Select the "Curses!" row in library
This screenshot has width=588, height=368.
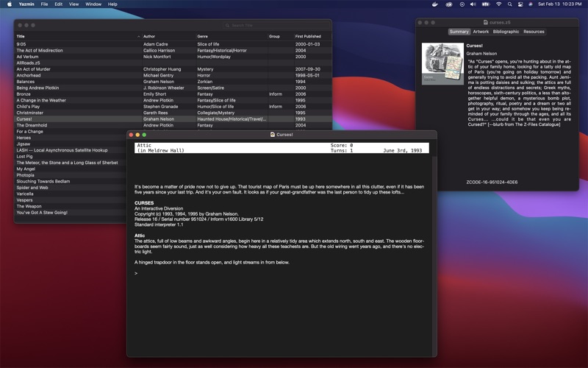pyautogui.click(x=173, y=119)
